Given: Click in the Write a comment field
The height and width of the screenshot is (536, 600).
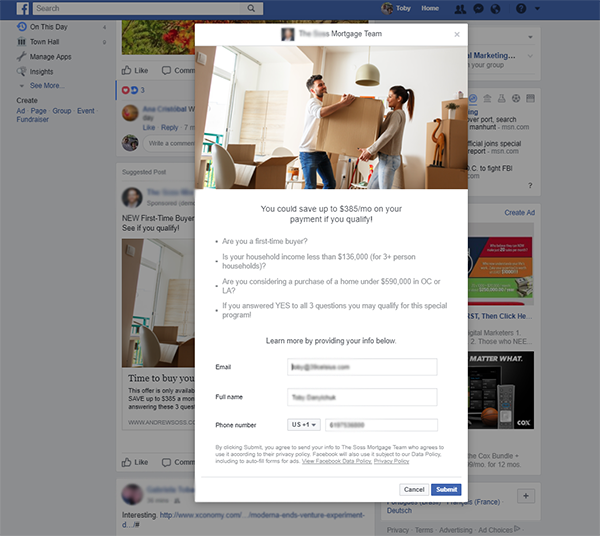Looking at the screenshot, I should 170,143.
